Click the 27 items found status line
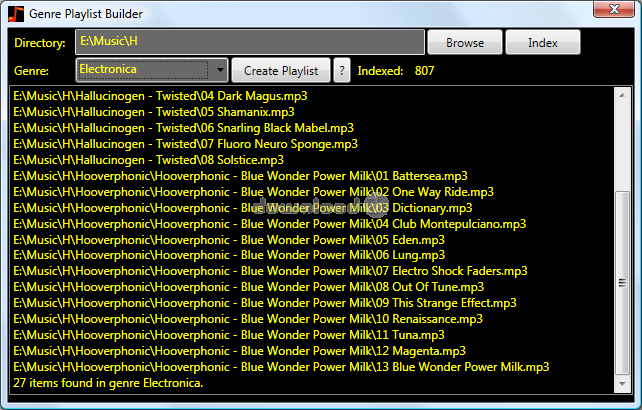The width and height of the screenshot is (642, 410). 108,383
